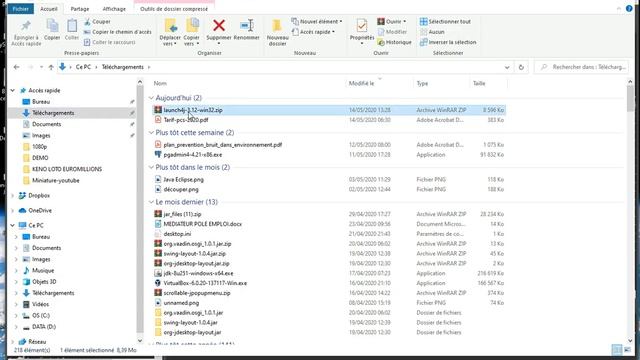Open DATA (D:) drive
The width and height of the screenshot is (640, 360).
tap(44, 327)
